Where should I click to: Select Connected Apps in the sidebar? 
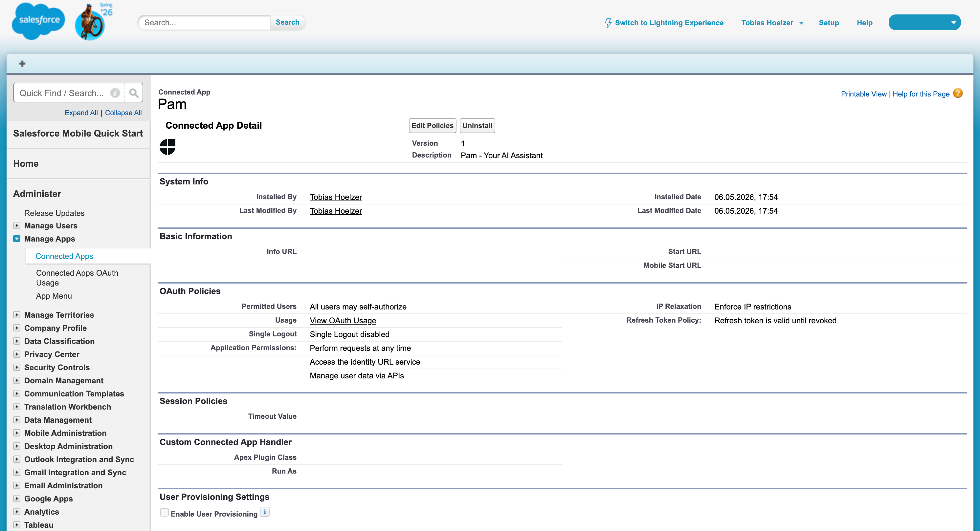(x=64, y=256)
